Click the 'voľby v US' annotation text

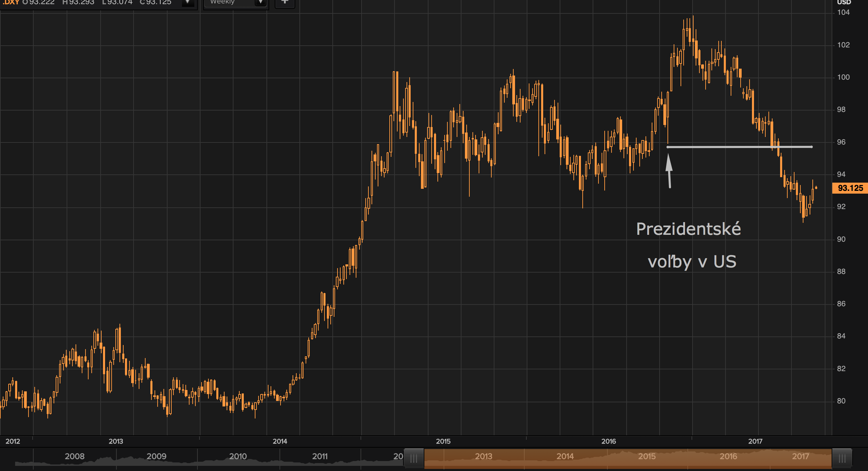click(x=692, y=262)
